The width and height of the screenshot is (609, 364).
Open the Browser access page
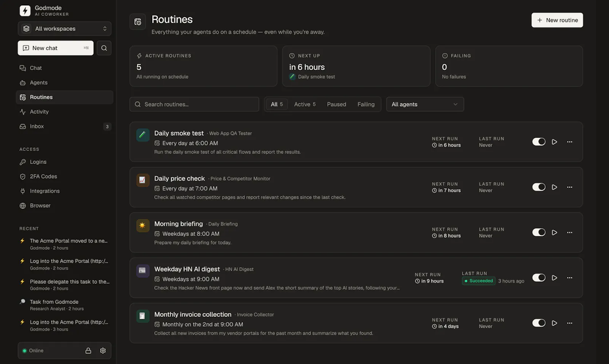point(64,206)
